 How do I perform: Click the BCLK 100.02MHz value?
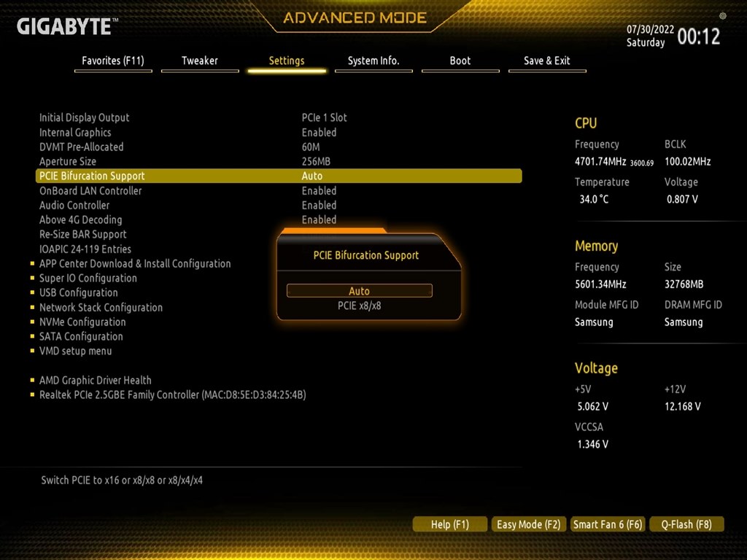pos(687,161)
